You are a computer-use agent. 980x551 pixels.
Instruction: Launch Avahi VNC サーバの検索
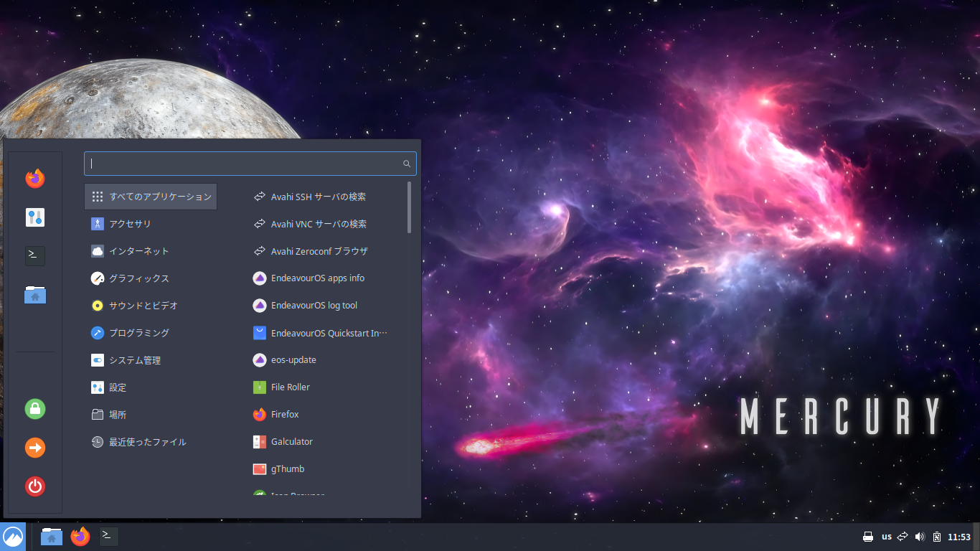click(326, 224)
